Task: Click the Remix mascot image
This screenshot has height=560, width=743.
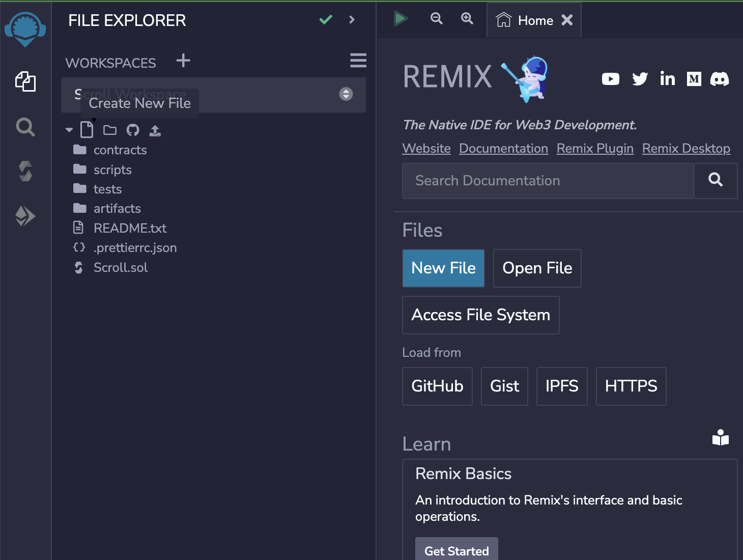Action: pos(526,78)
